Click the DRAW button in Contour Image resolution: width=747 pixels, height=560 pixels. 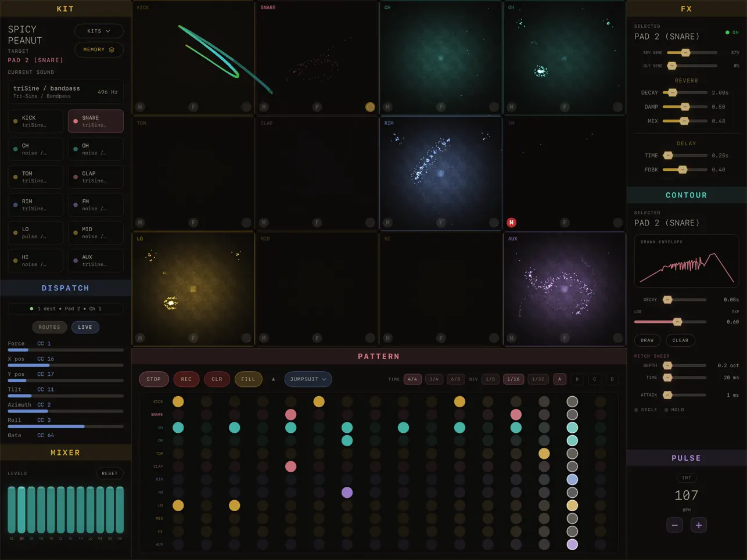click(647, 340)
